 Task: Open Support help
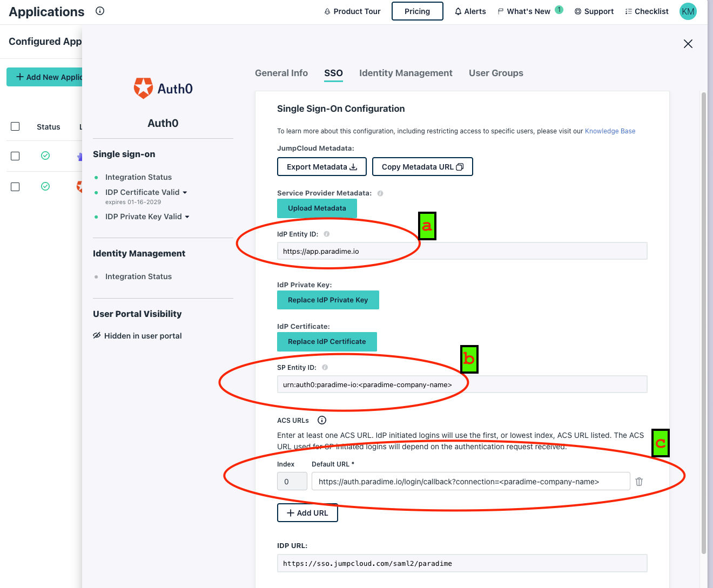point(594,11)
